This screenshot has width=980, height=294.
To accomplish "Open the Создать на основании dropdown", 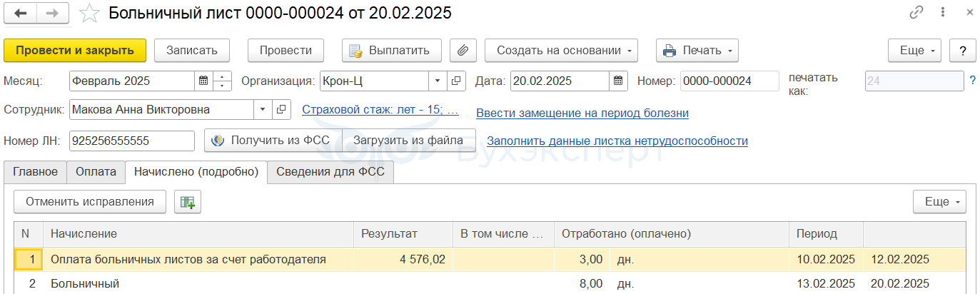I will (561, 51).
